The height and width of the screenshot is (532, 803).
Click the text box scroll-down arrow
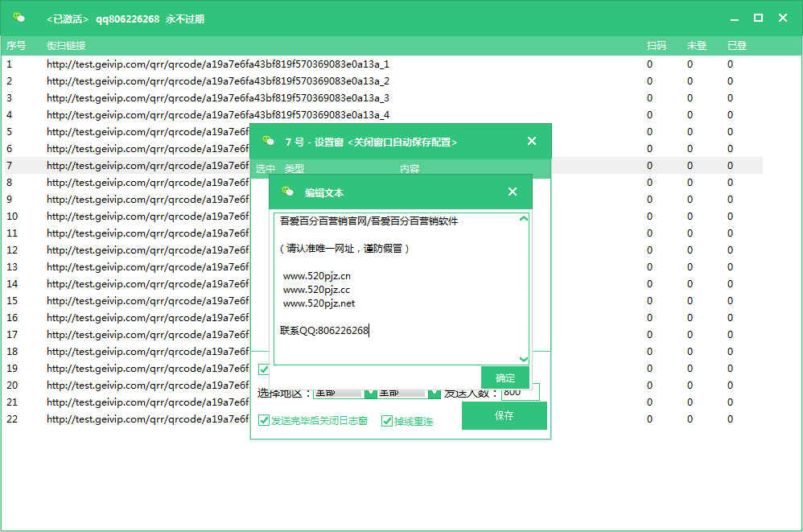(x=523, y=359)
